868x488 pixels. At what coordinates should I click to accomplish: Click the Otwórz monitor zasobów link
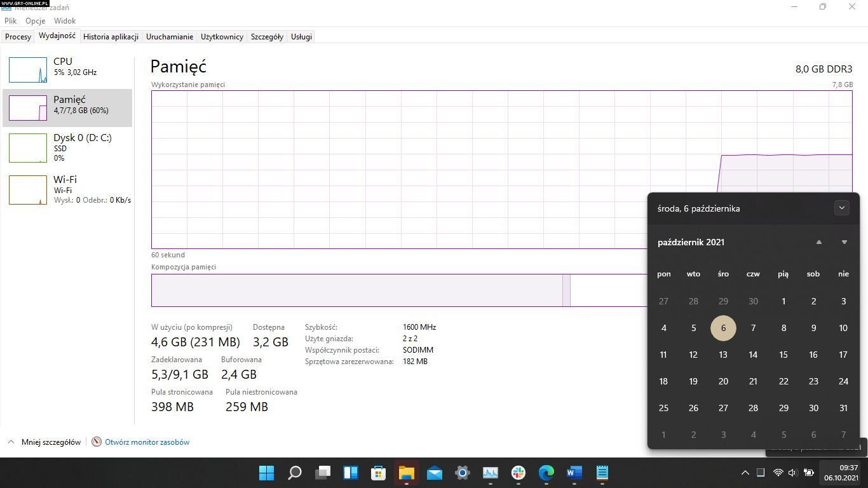(147, 442)
